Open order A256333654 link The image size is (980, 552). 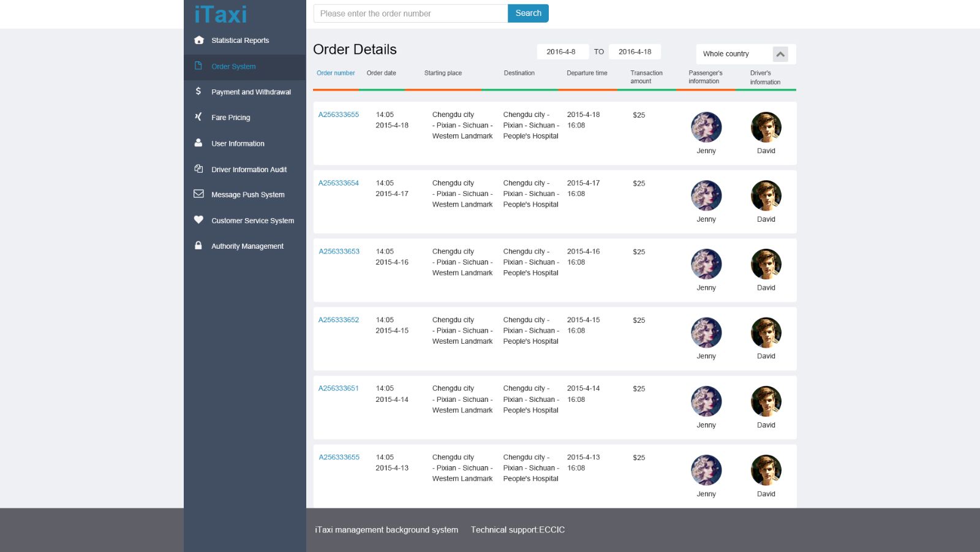pos(339,183)
